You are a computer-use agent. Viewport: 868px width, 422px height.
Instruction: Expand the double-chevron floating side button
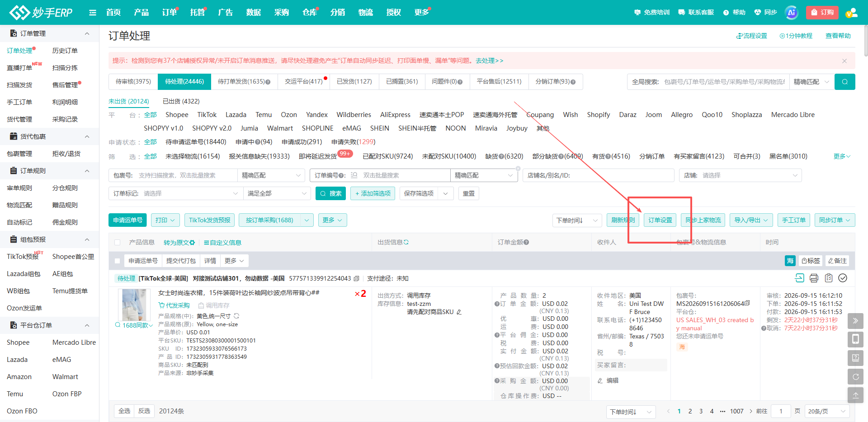pos(855,321)
